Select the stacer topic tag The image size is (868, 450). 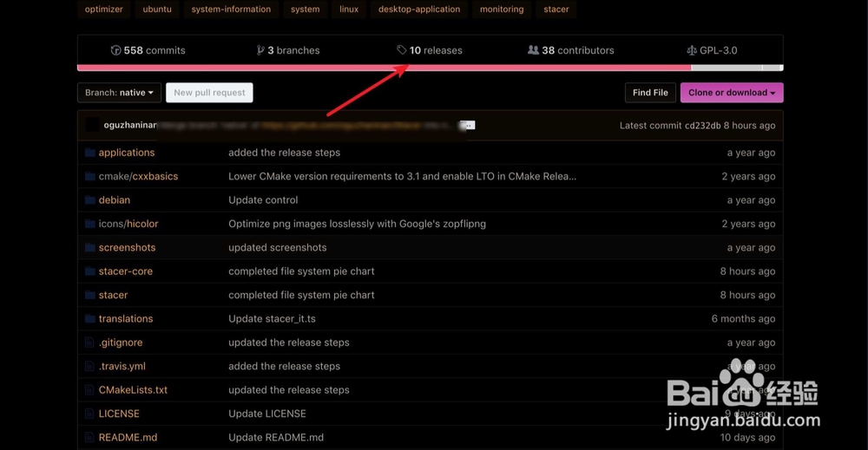coord(556,10)
